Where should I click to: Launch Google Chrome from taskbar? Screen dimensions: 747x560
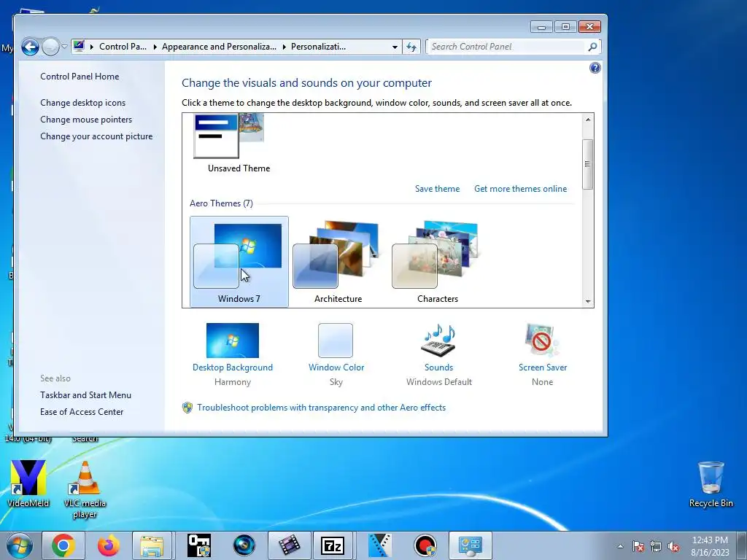coord(63,545)
